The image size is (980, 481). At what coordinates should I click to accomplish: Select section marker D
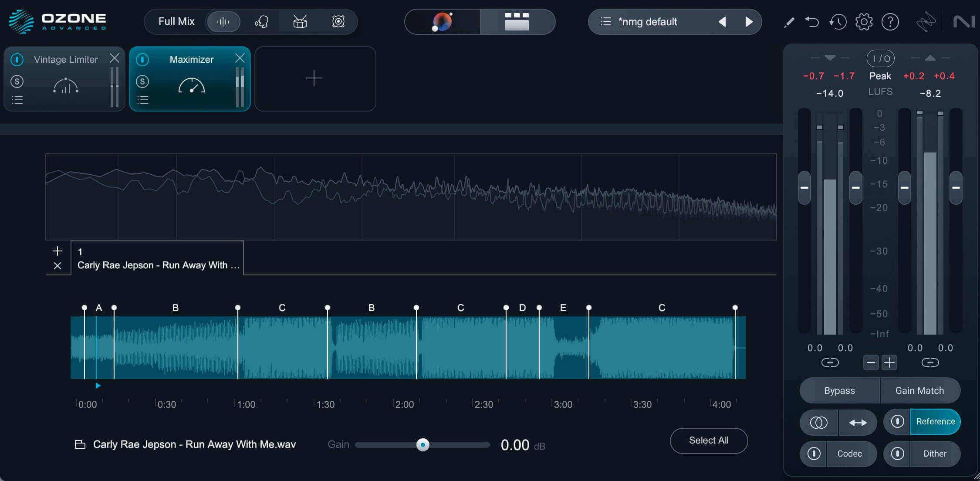coord(522,308)
